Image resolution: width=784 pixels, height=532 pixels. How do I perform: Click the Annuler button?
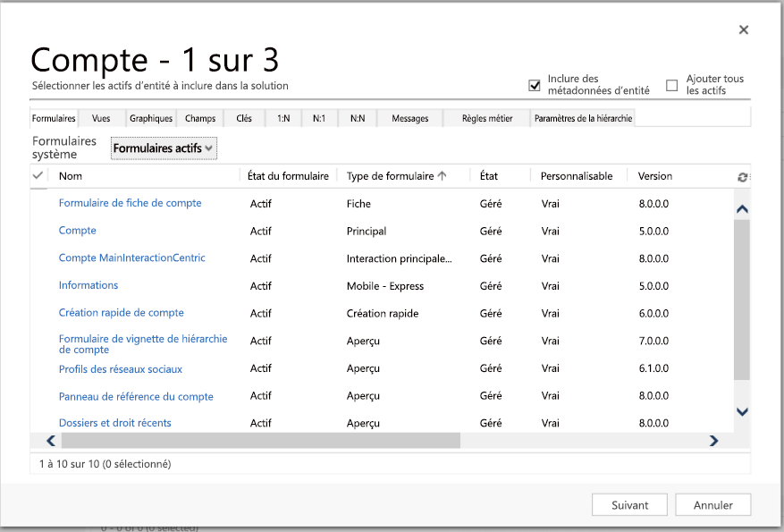click(x=712, y=505)
